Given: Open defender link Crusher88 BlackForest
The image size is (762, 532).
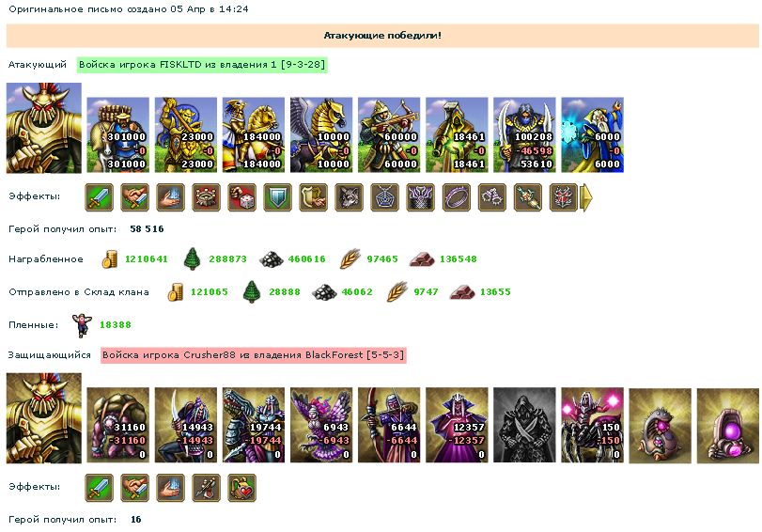Looking at the screenshot, I should (253, 355).
